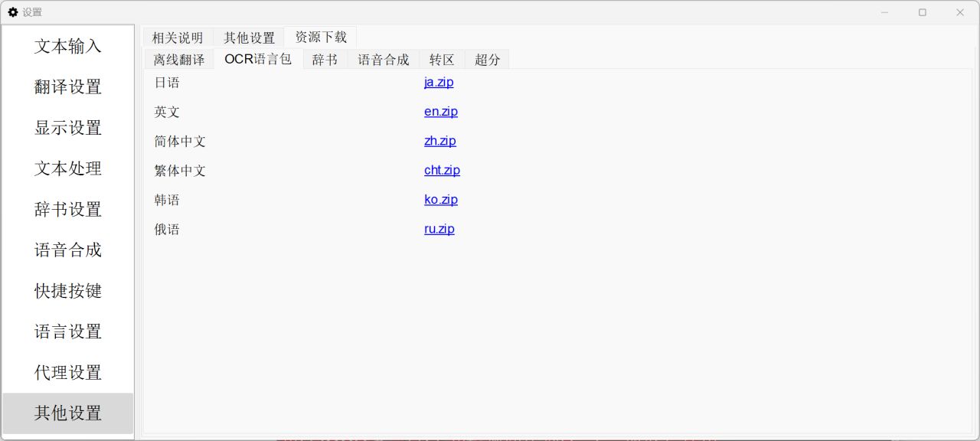Download the ja.zip Japanese language pack
This screenshot has width=980, height=441.
tap(439, 82)
